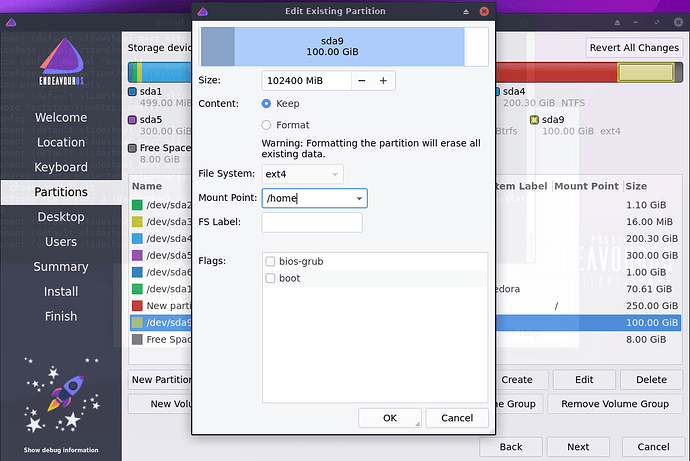Click the green icon beside /dev/sda2

[x=138, y=205]
